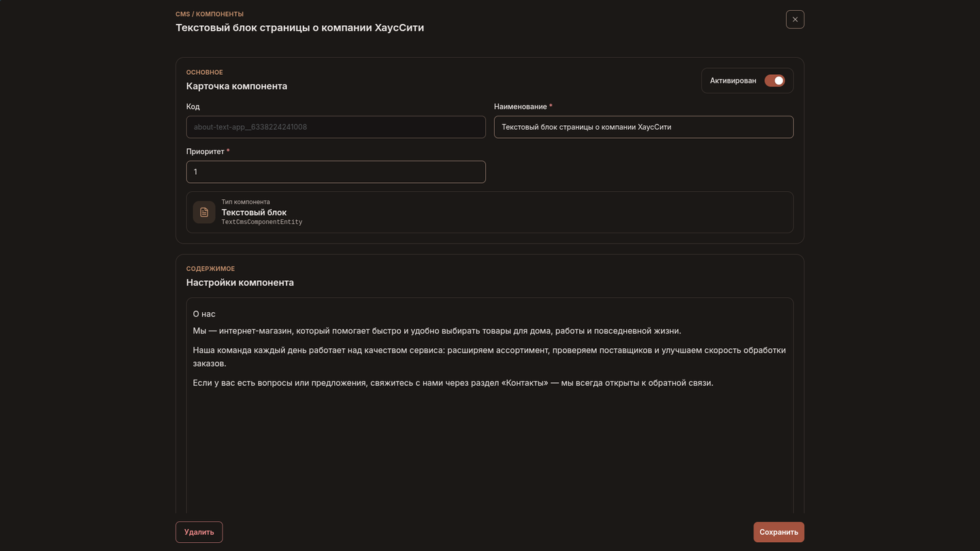
Task: Click paragraph starting 'Если у вас есть вопросы'
Action: tap(453, 383)
